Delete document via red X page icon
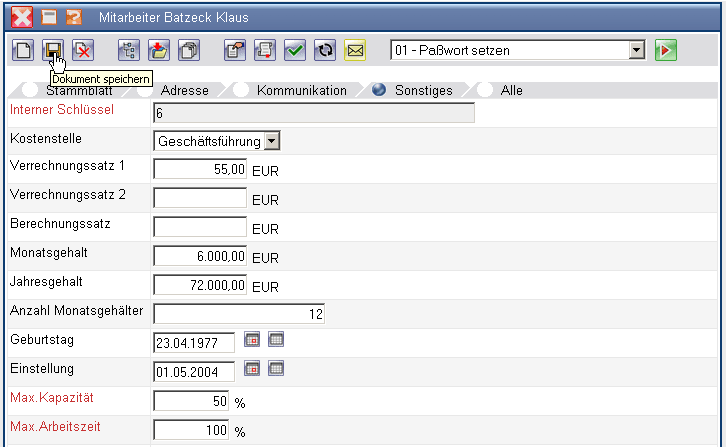This screenshot has width=726, height=447. coord(83,50)
